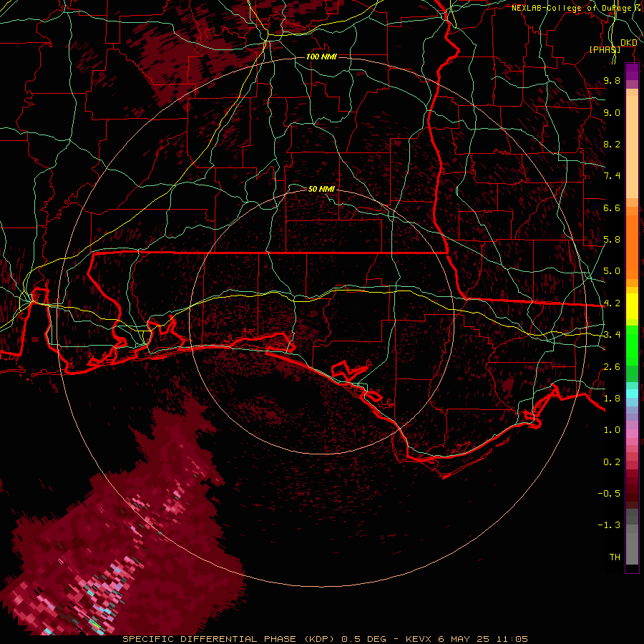Click the 0.2 label on the color scale
Viewport: 644px width, 644px height.
point(612,462)
